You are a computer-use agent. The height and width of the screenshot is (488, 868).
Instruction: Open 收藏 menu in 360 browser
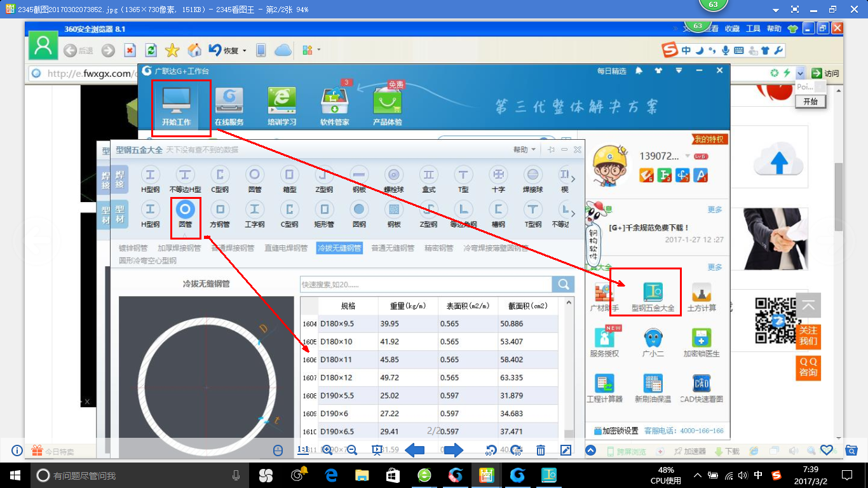click(732, 29)
